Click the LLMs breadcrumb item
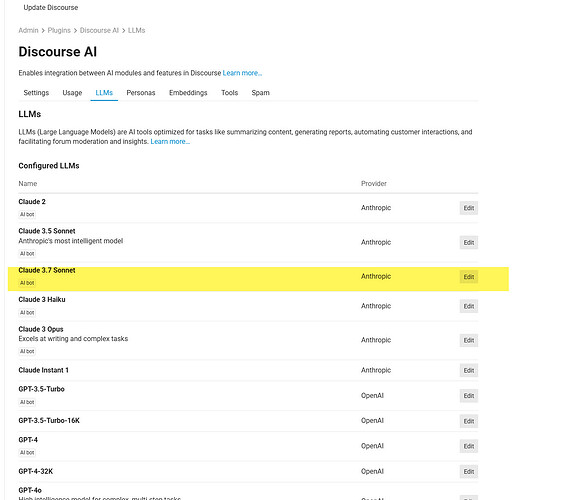Image resolution: width=578 pixels, height=500 pixels. tap(136, 30)
